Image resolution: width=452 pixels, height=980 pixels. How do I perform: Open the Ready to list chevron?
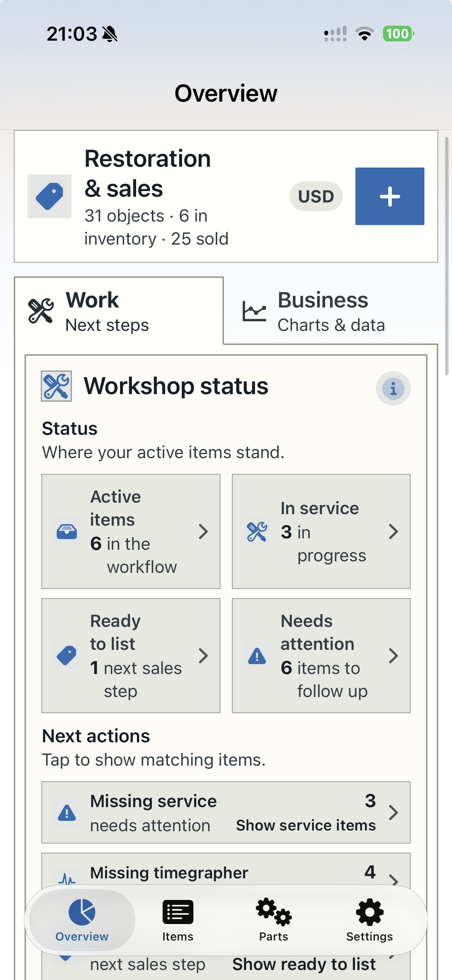[x=204, y=656]
